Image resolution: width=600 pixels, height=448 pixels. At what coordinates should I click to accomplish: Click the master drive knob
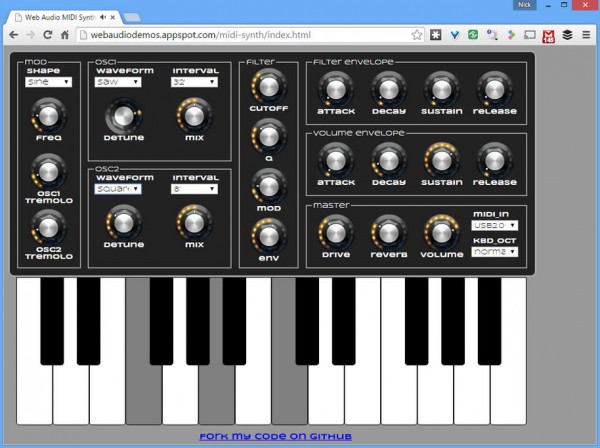(x=336, y=233)
